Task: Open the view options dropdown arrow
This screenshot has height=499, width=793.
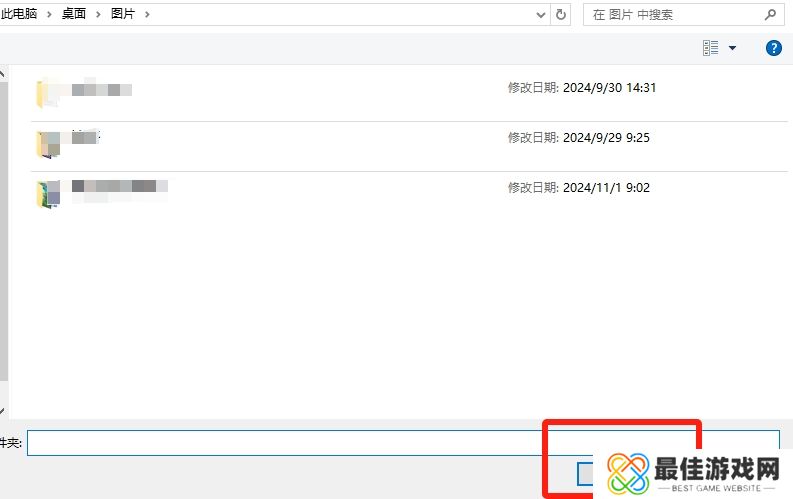Action: click(x=732, y=48)
